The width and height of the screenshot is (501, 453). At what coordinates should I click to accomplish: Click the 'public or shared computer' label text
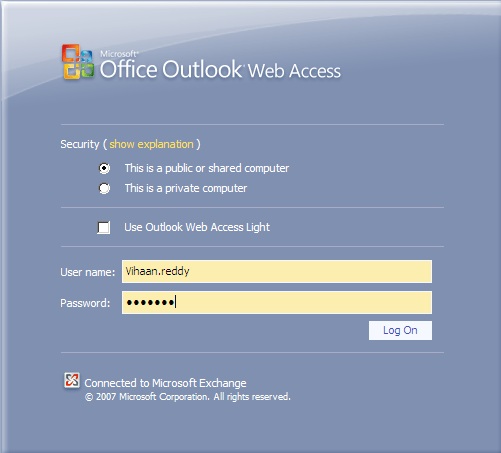[x=227, y=168]
